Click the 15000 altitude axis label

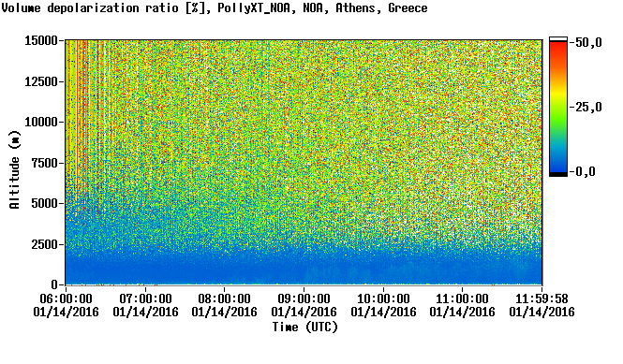click(x=41, y=40)
